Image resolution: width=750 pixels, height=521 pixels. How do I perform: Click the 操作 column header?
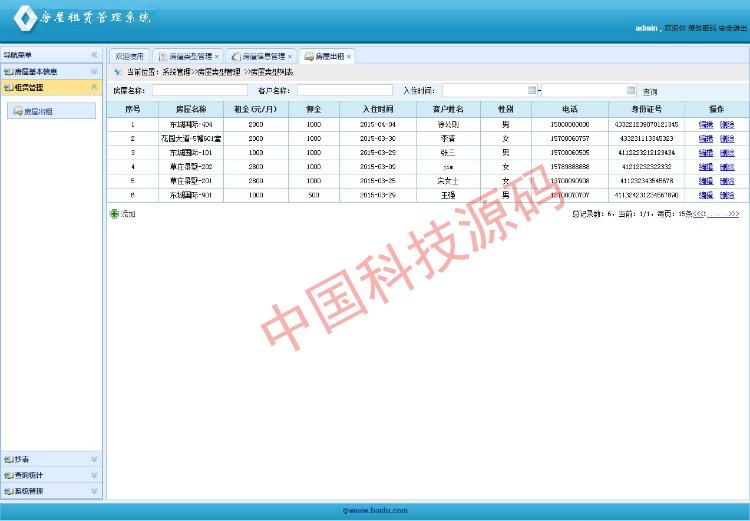717,109
